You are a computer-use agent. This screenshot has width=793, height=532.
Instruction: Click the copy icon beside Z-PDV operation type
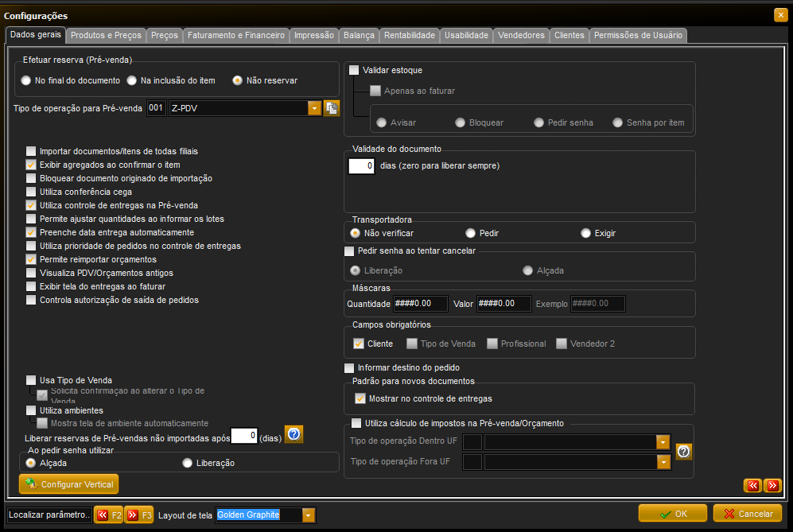click(x=332, y=108)
